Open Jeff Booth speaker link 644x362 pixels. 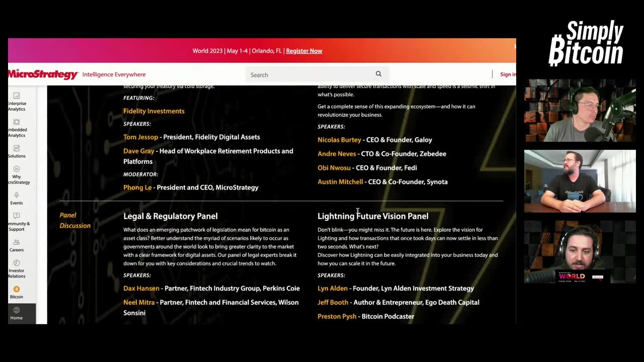pos(333,303)
